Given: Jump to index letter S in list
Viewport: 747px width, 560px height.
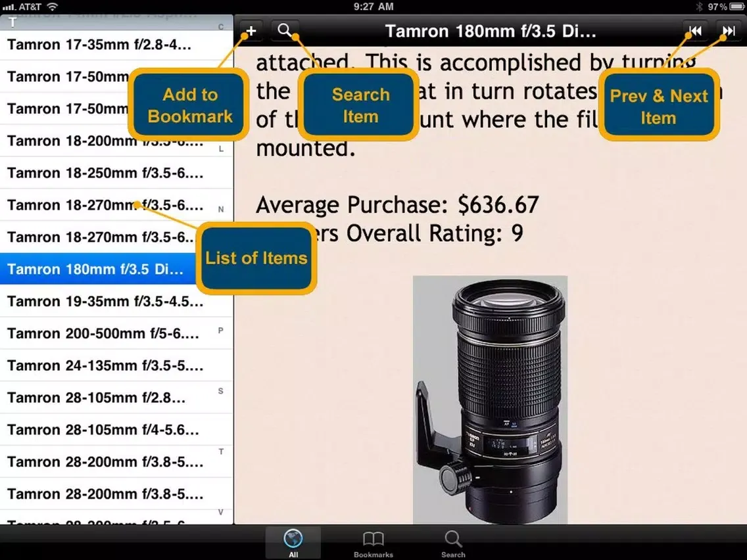Looking at the screenshot, I should point(220,391).
